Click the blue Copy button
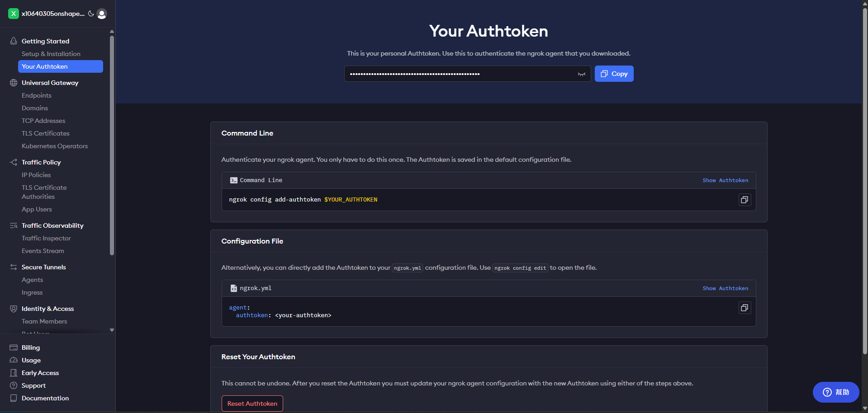The height and width of the screenshot is (413, 868). (x=614, y=74)
